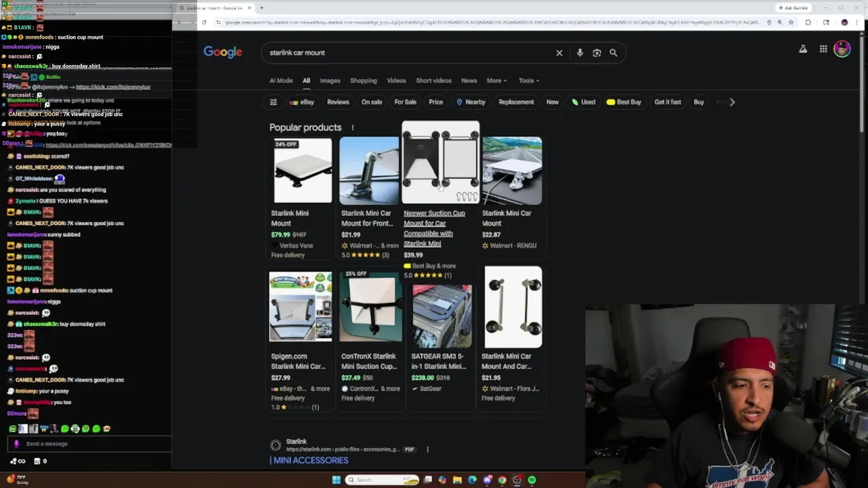This screenshot has width=868, height=488.
Task: Filter results by the eBay chip
Action: pos(302,102)
